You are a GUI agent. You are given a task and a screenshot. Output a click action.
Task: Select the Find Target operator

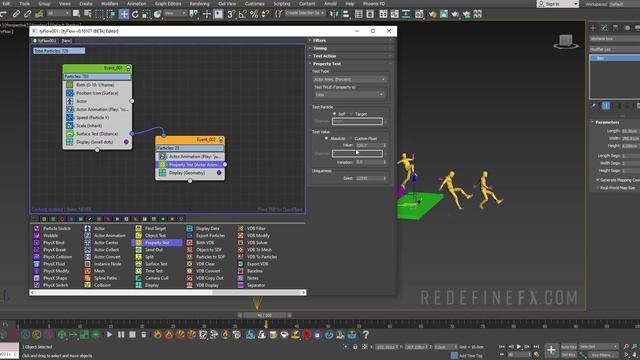coord(155,229)
